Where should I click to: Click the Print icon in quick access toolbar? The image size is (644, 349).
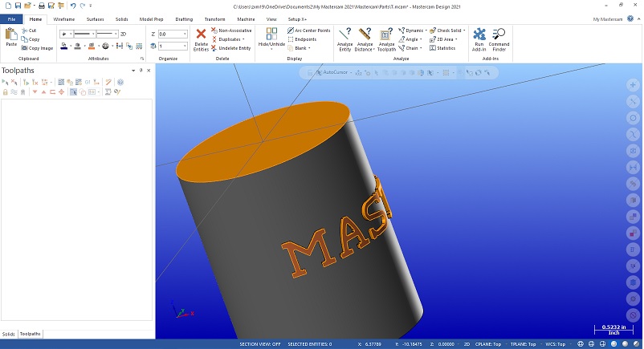click(x=42, y=6)
